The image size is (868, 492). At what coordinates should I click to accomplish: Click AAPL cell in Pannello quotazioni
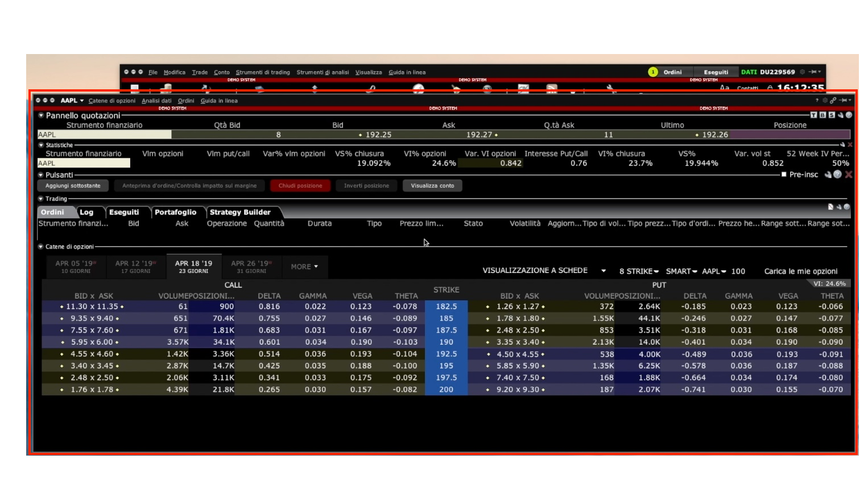point(104,135)
